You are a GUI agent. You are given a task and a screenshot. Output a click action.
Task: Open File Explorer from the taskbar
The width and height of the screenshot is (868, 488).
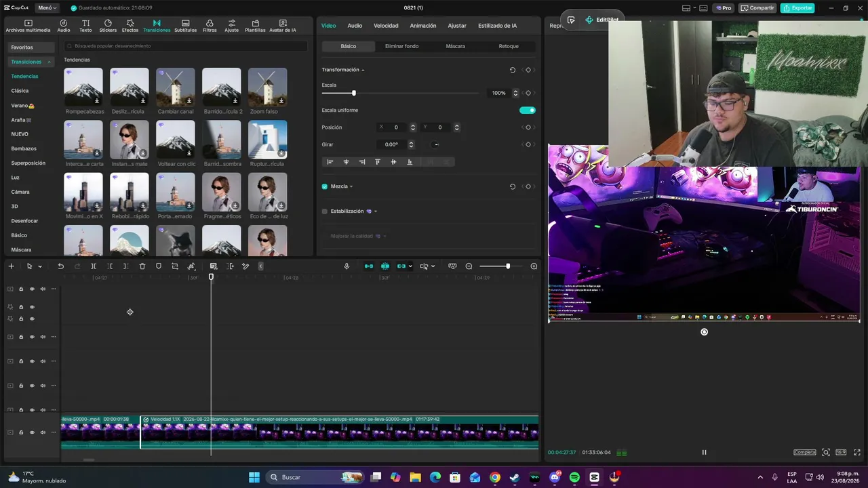tap(415, 477)
